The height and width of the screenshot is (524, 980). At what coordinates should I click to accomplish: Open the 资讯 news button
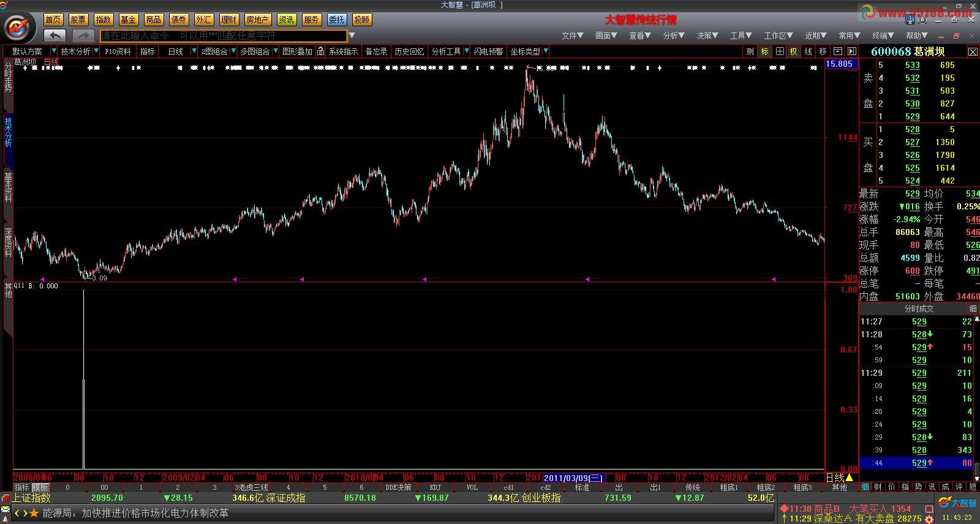(286, 20)
